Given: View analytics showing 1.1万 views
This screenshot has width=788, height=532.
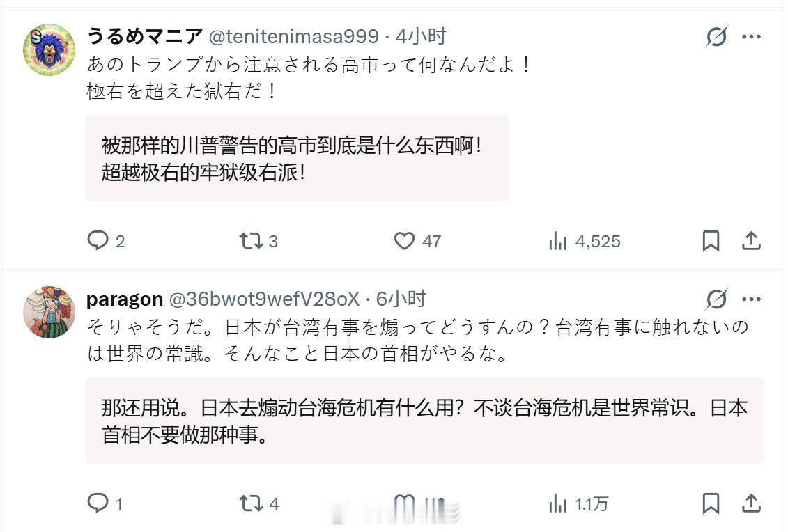Looking at the screenshot, I should (x=558, y=503).
